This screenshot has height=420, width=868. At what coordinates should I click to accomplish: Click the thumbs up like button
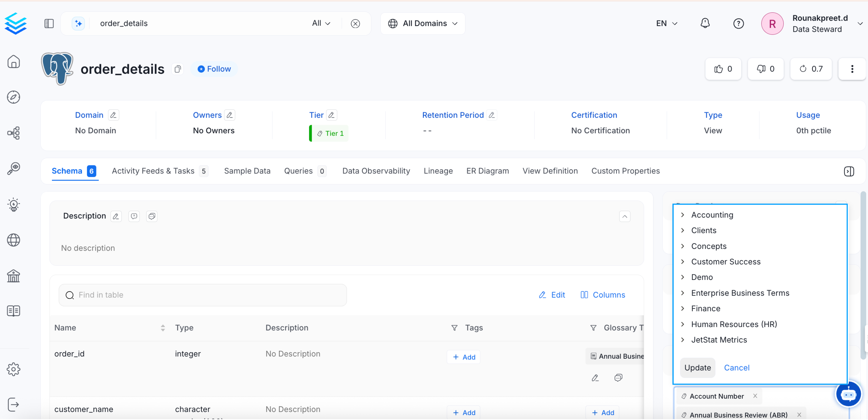[723, 69]
